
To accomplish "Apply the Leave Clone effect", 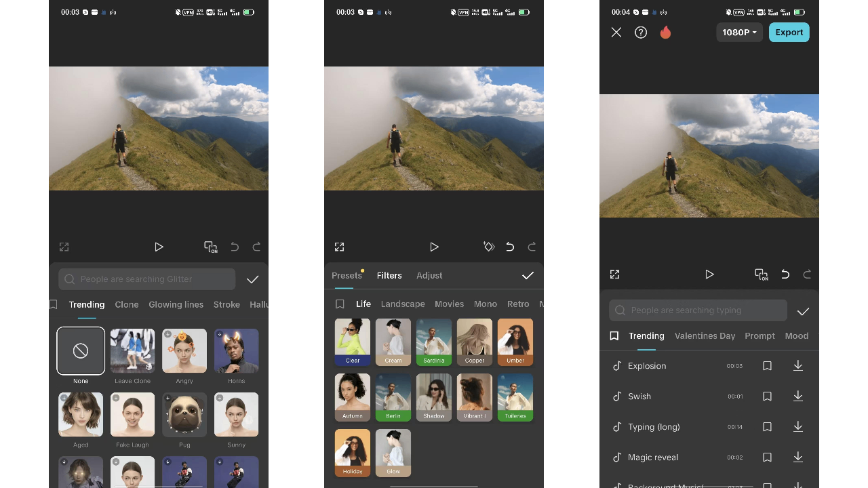I will point(132,351).
